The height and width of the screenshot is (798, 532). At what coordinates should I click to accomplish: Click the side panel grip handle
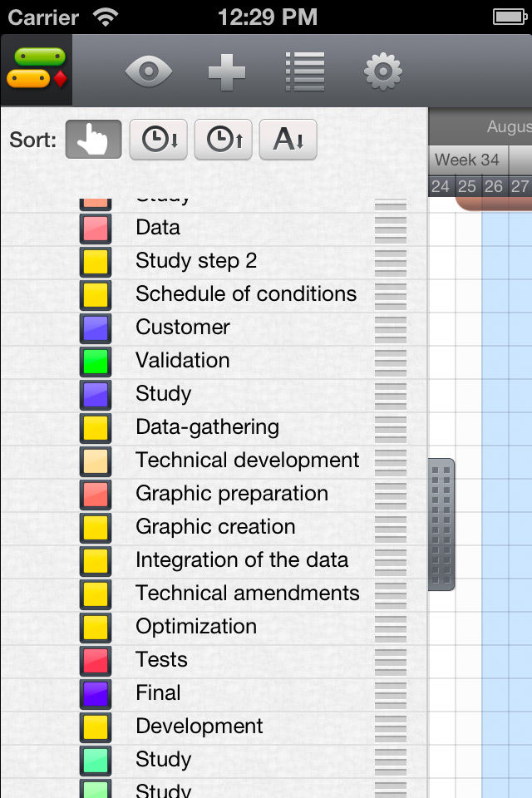click(x=441, y=525)
